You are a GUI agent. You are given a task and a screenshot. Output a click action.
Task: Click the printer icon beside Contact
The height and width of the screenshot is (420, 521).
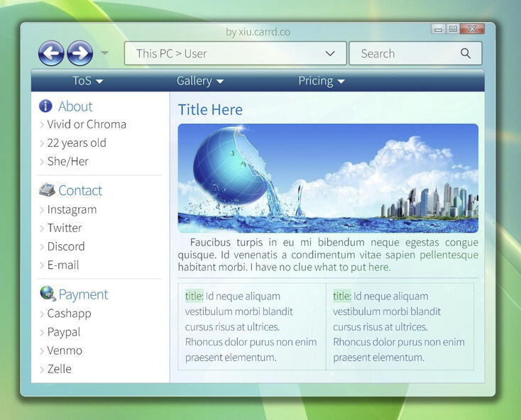(x=47, y=190)
